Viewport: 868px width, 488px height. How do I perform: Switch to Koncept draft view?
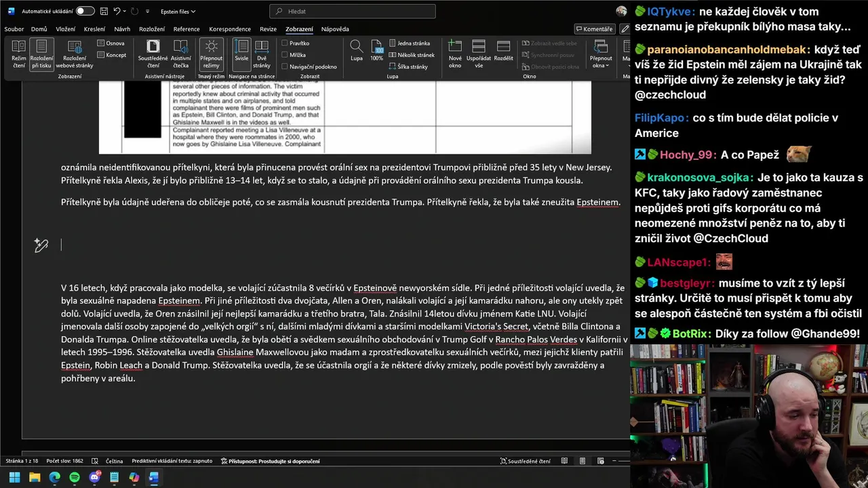pos(112,55)
